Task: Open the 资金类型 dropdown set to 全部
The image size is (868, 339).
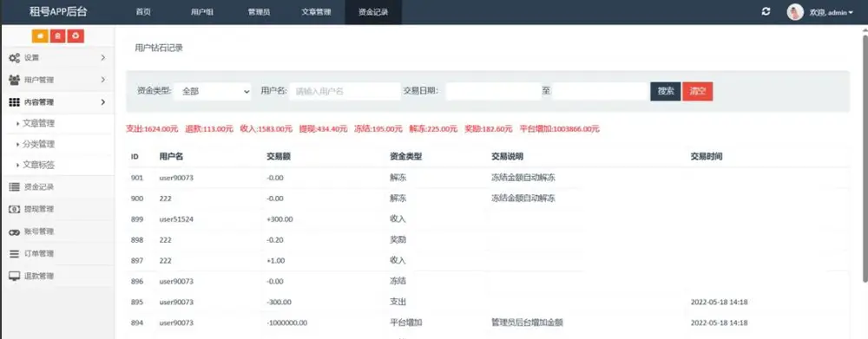Action: tap(213, 91)
